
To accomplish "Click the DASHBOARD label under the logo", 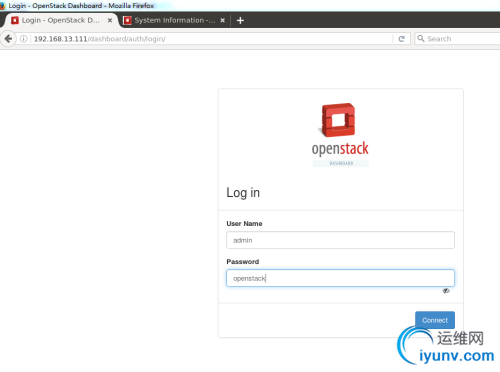I will click(x=341, y=163).
